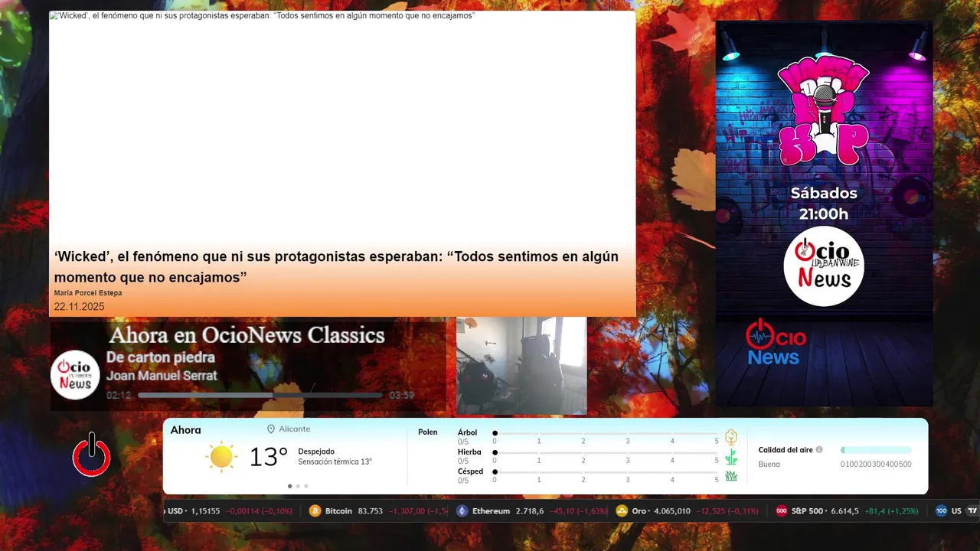Click the US 100 badge icon in ticker

(941, 511)
